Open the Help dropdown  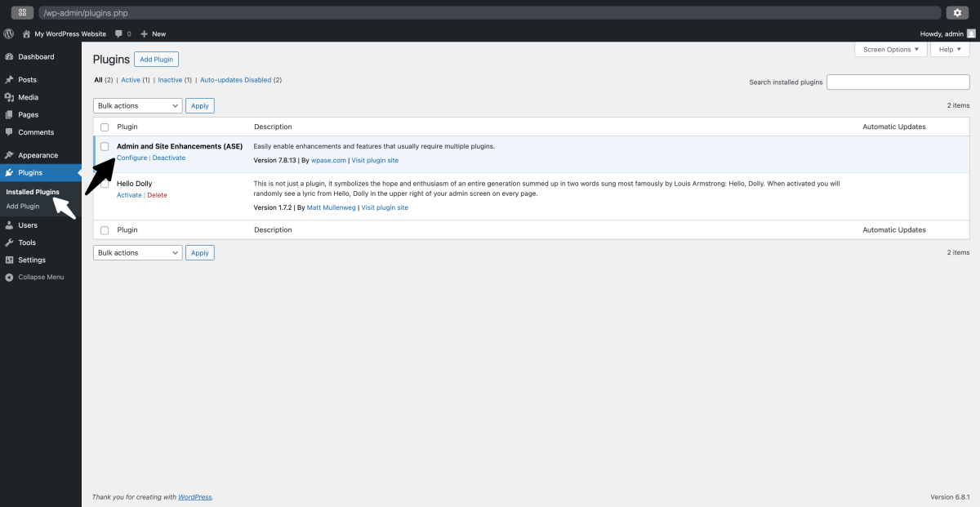(949, 49)
